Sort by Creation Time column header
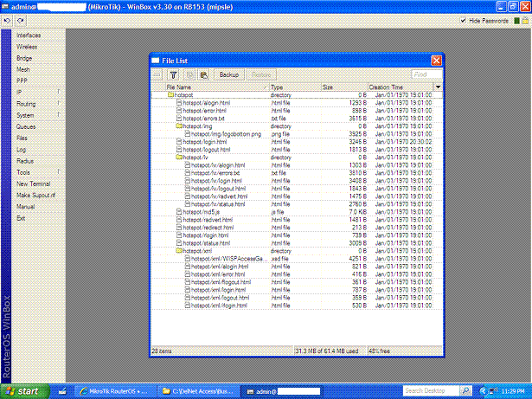Viewport: 532px width, 399px height. 401,87
